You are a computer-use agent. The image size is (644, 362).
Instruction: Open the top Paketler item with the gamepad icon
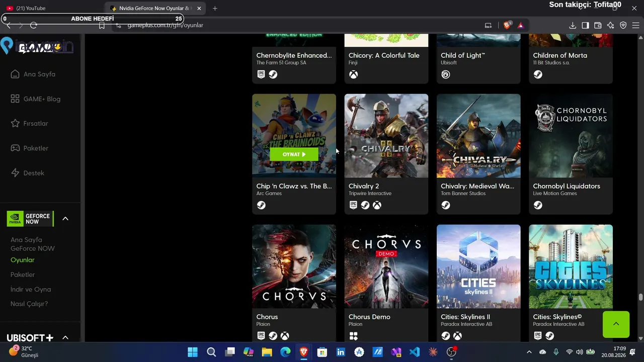point(30,148)
